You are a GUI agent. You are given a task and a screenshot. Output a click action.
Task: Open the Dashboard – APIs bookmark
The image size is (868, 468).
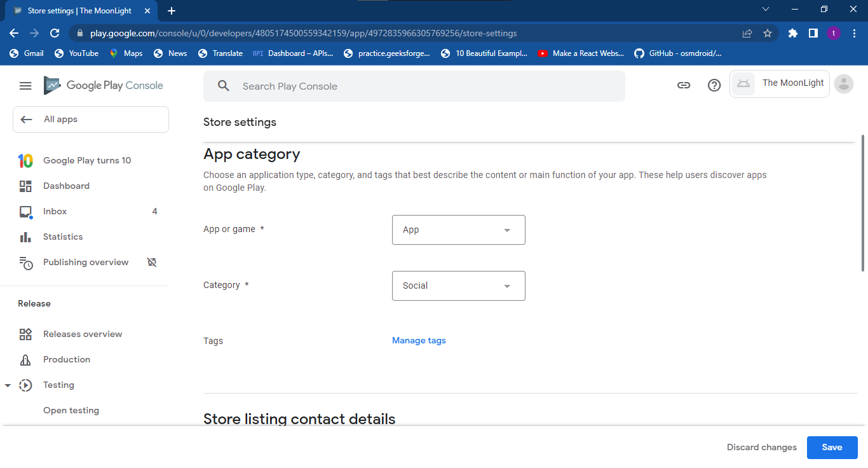(293, 53)
